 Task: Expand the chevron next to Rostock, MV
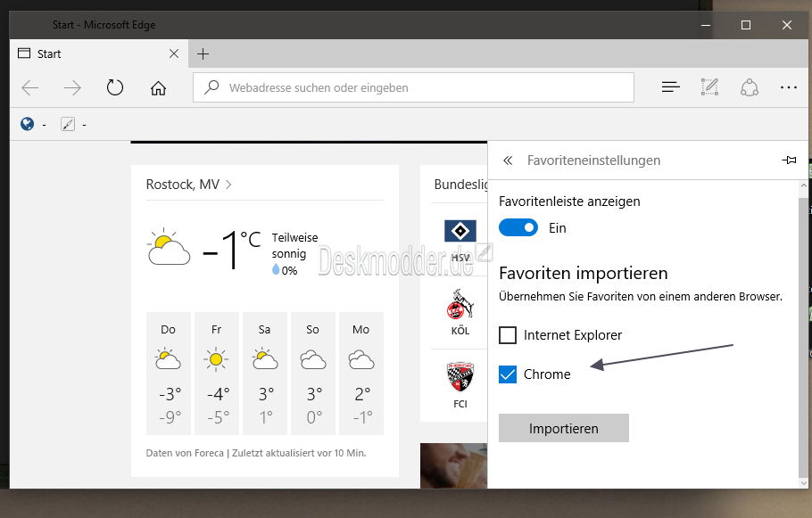point(228,185)
